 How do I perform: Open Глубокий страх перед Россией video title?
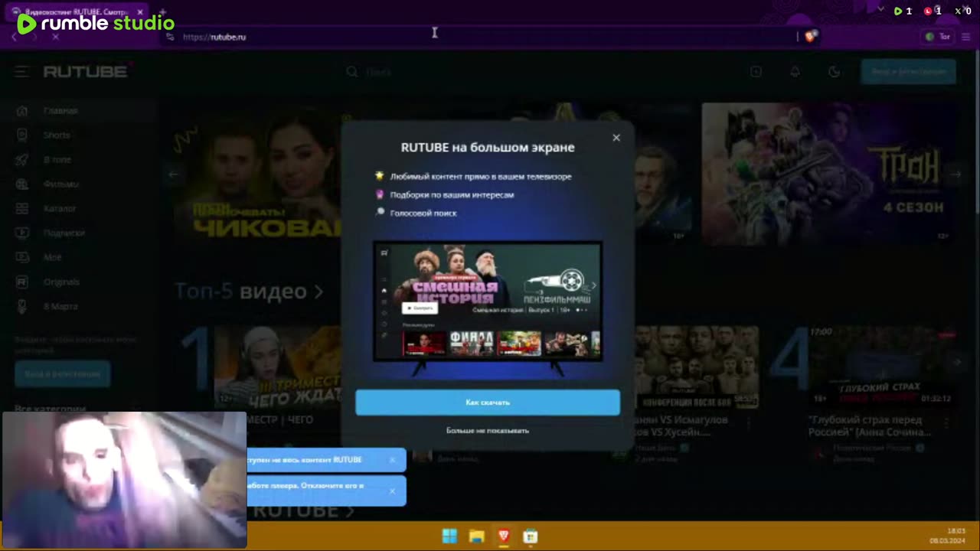click(x=870, y=425)
